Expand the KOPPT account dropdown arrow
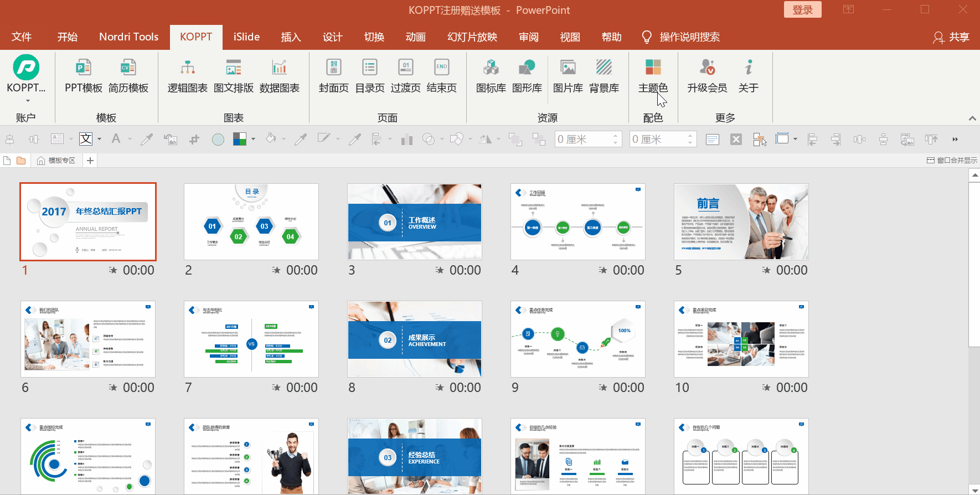 click(x=28, y=101)
